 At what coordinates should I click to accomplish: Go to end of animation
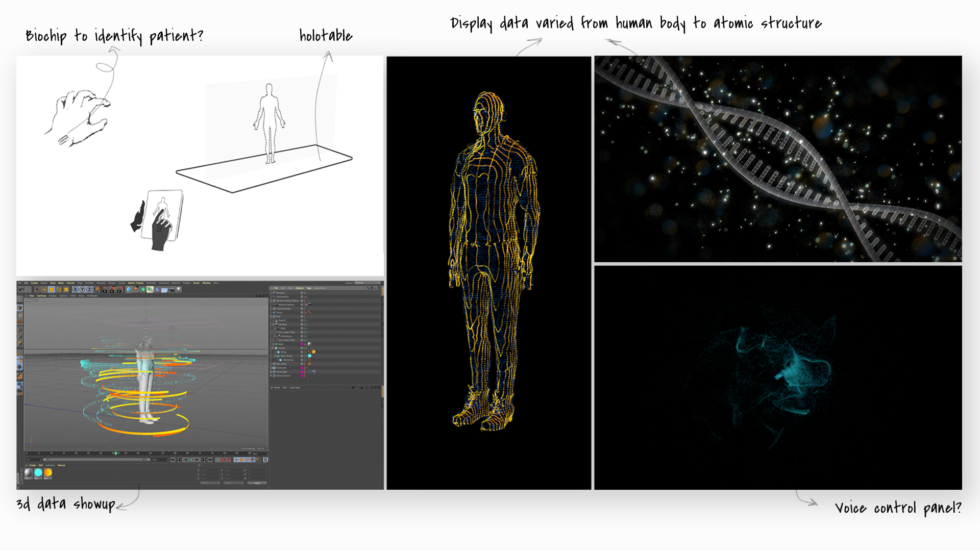[210, 460]
